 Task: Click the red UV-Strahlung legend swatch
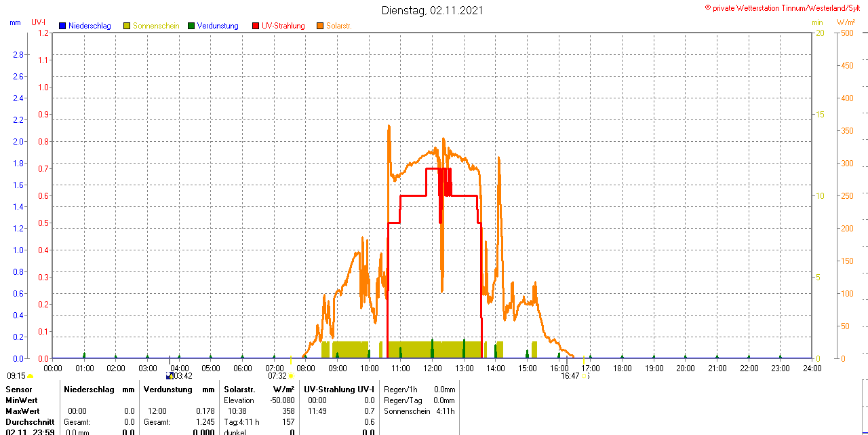click(256, 26)
